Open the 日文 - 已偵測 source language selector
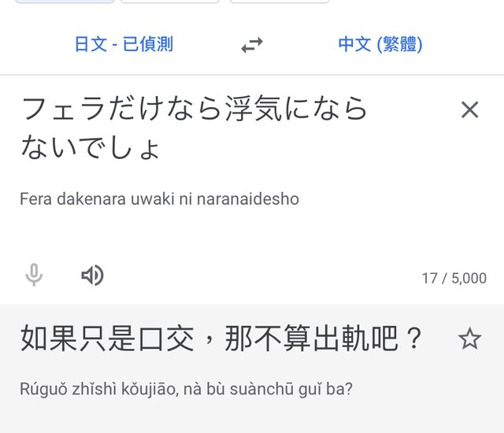 pos(124,44)
